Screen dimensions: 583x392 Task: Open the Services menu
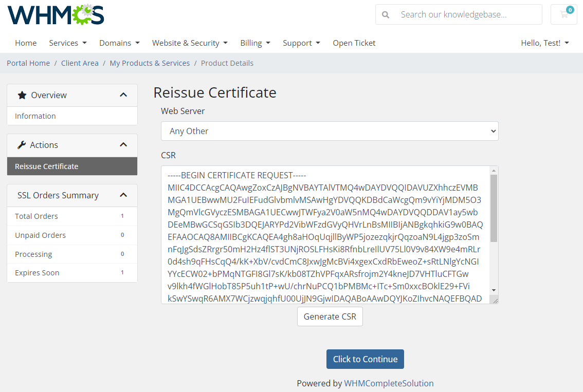(x=67, y=43)
